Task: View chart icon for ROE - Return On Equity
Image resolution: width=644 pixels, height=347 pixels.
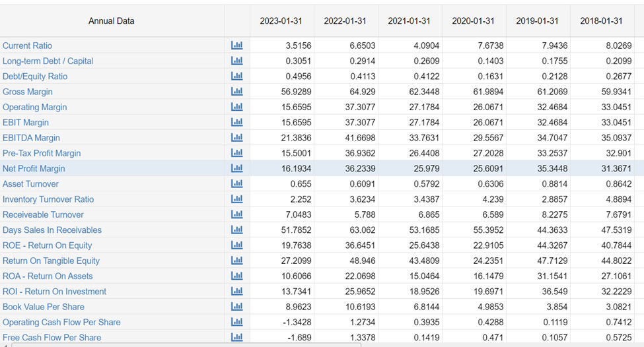Action: [x=237, y=245]
